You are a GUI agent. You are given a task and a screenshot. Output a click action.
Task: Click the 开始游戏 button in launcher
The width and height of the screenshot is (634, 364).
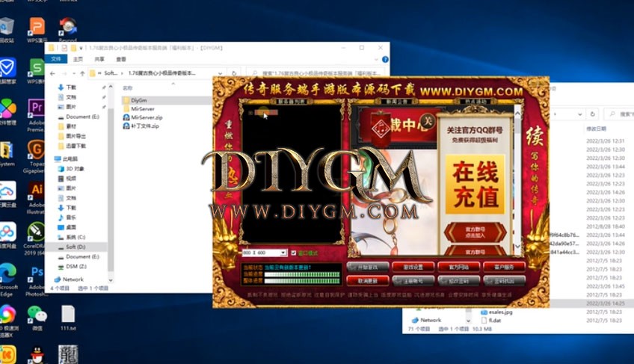coord(368,267)
